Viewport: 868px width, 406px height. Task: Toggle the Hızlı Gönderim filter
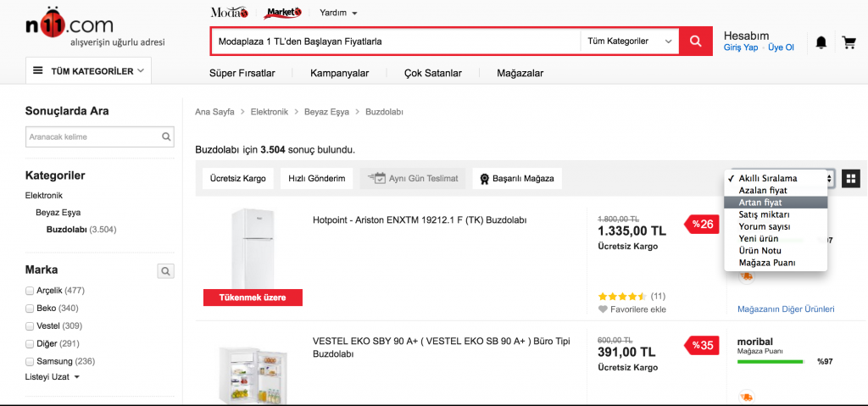[317, 178]
